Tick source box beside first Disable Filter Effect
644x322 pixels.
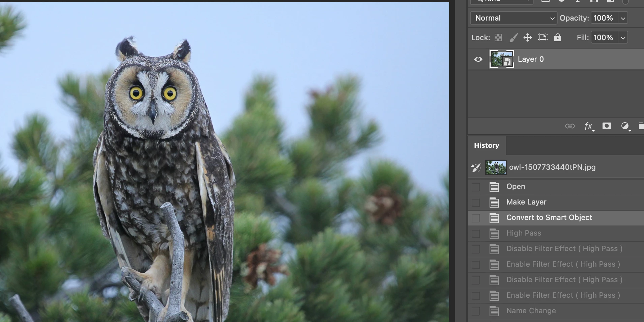[x=476, y=249]
